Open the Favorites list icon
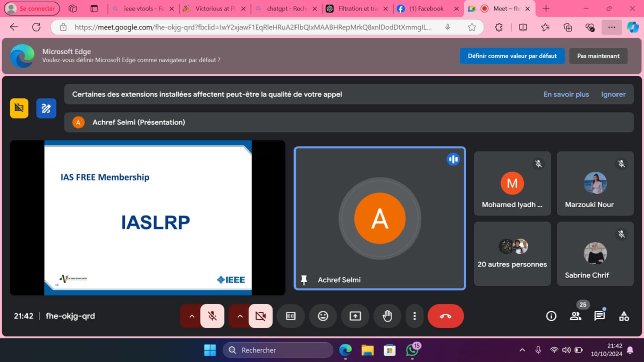This screenshot has width=644, height=362. tap(545, 27)
